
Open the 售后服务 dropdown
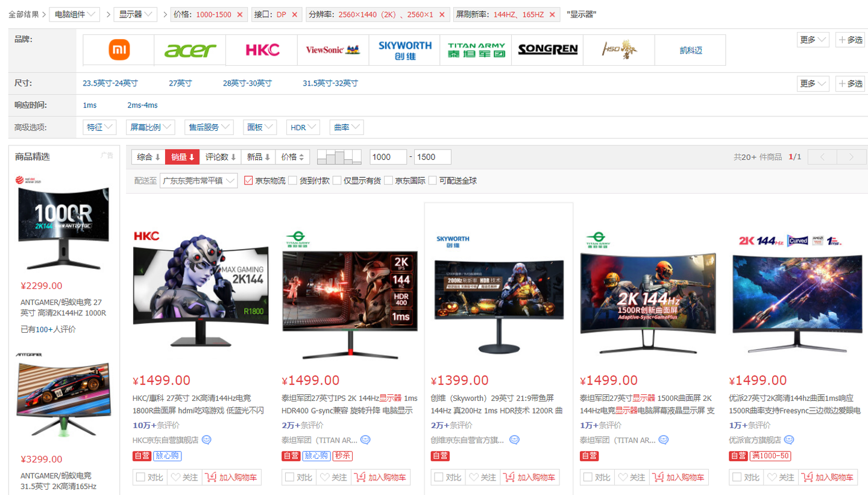pyautogui.click(x=209, y=127)
